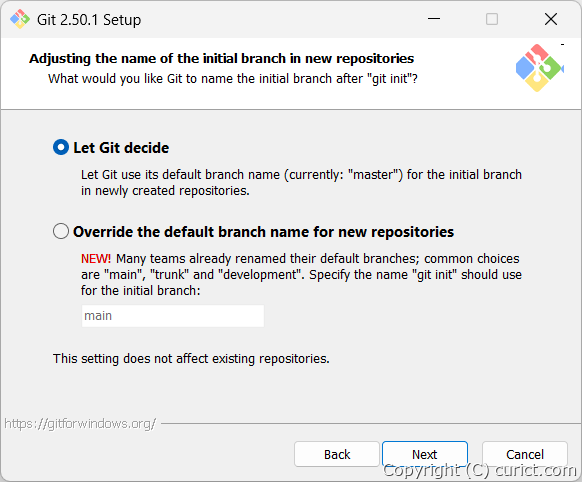Image resolution: width=582 pixels, height=482 pixels.
Task: Go to the previous page with Back
Action: (x=337, y=454)
